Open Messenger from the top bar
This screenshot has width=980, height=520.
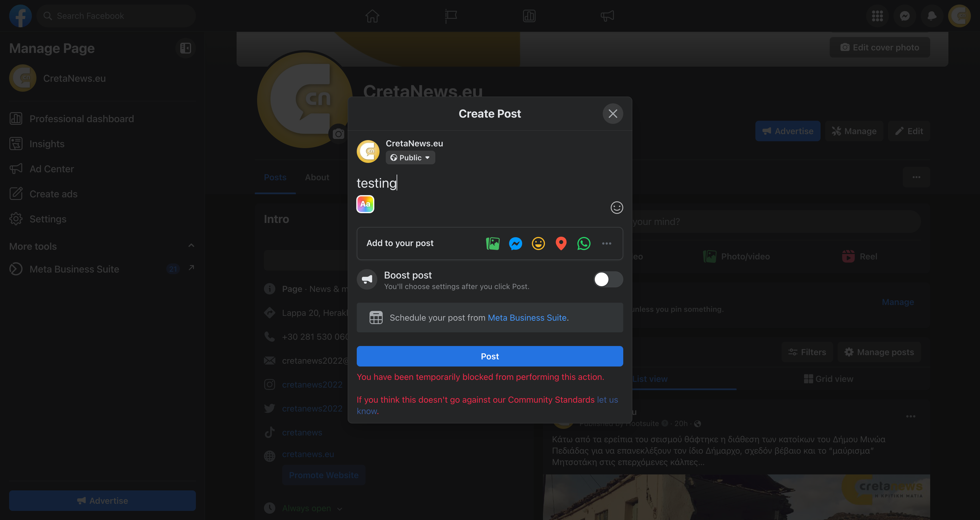point(905,16)
